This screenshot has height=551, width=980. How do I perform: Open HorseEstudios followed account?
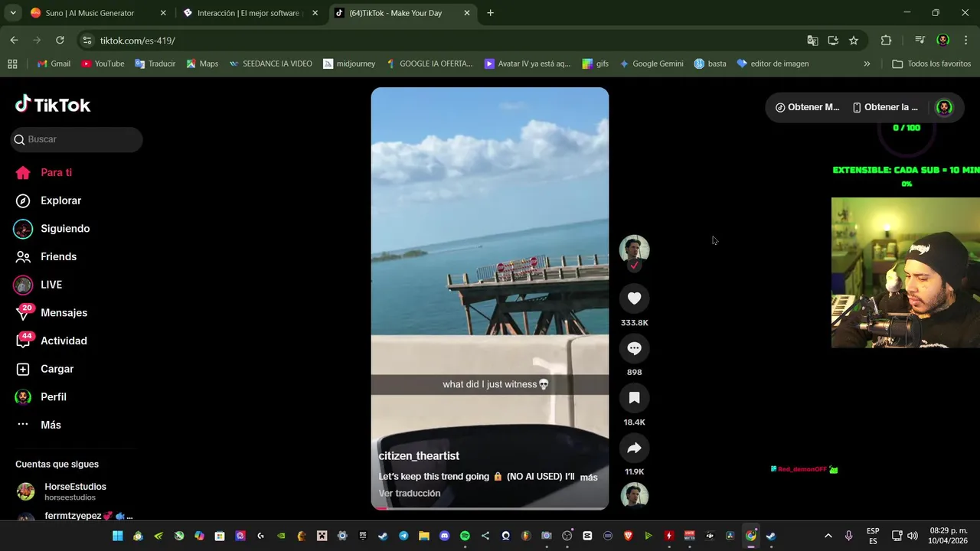coord(74,491)
